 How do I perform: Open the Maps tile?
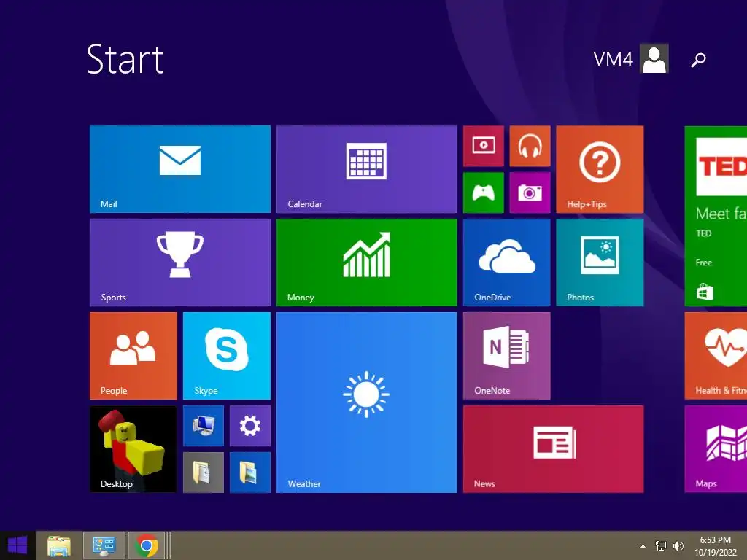coord(716,449)
